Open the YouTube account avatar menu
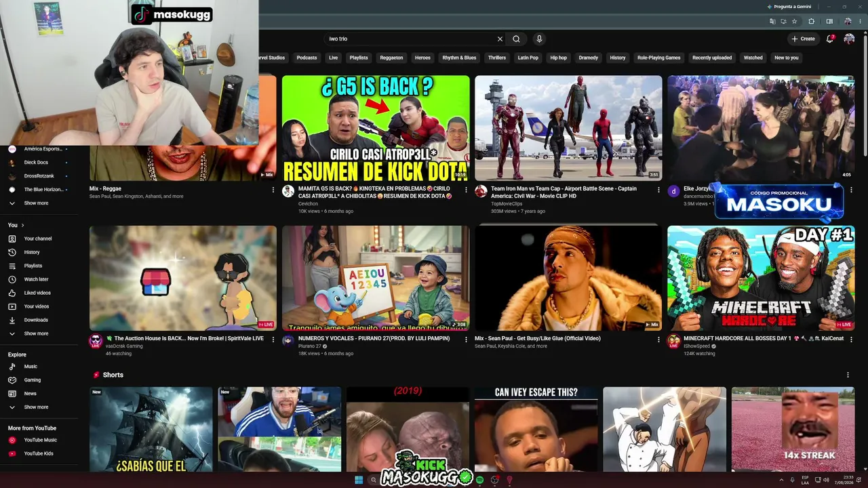 [x=849, y=39]
